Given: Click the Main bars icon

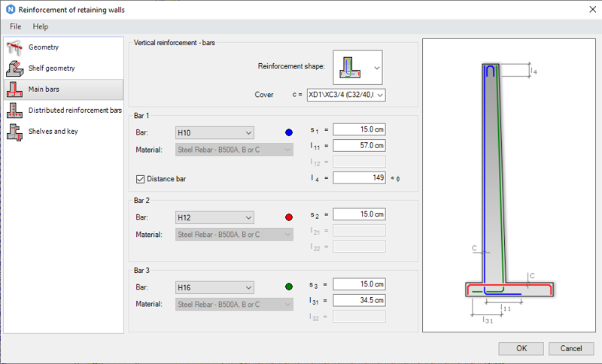Looking at the screenshot, I should pyautogui.click(x=14, y=89).
